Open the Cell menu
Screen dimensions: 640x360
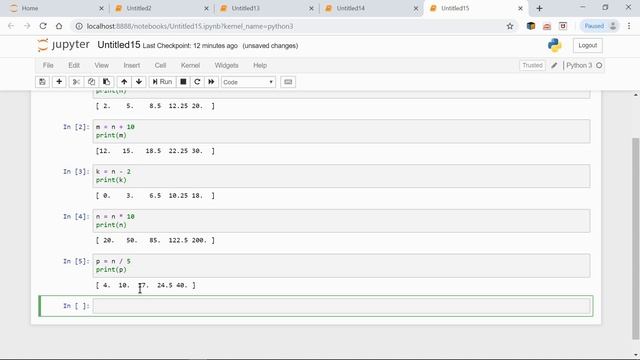[160, 65]
